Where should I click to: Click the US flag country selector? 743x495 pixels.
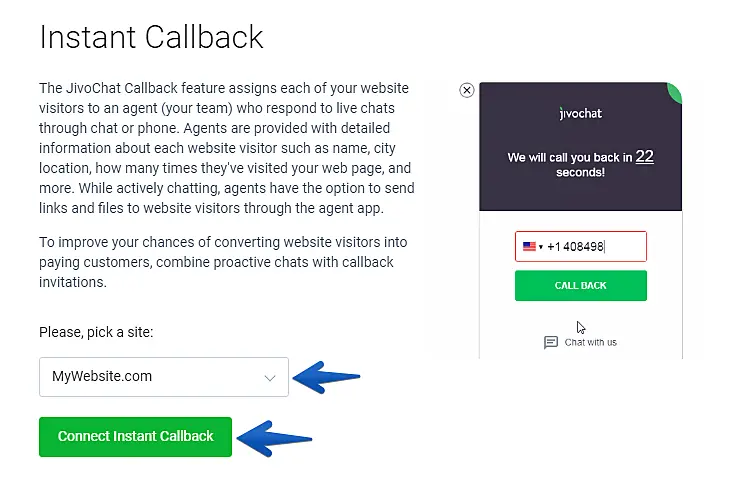pos(529,246)
